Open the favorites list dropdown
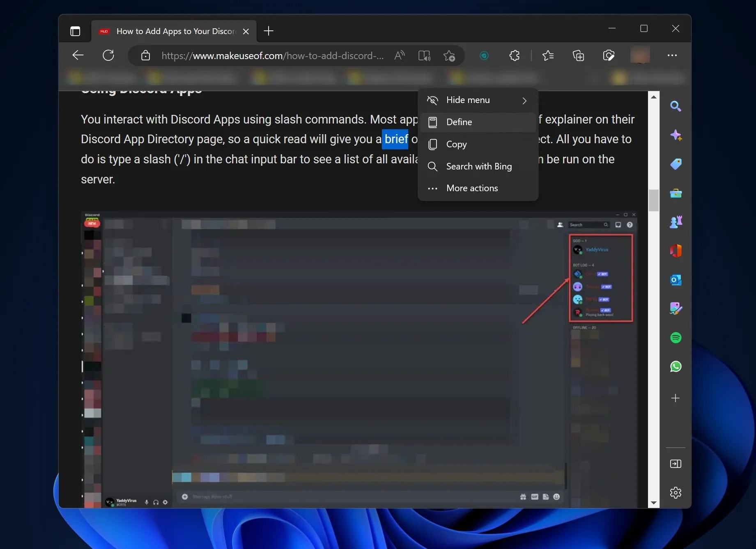 (x=548, y=55)
